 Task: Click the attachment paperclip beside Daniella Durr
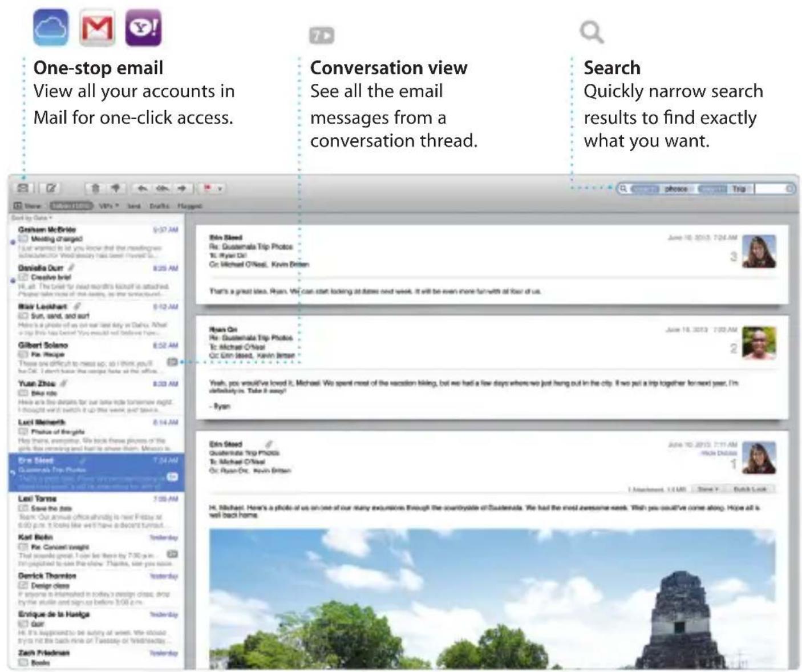71,267
